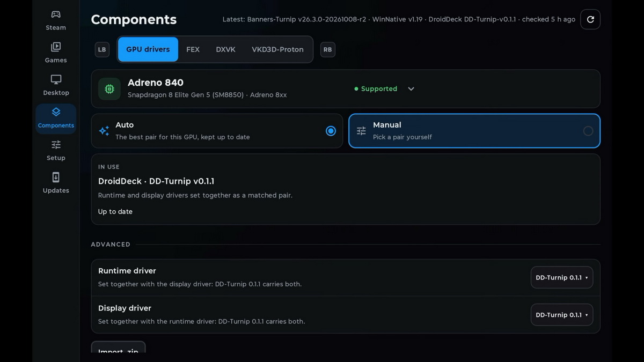
Task: Click the Auto sparkle icon
Action: [x=104, y=131]
